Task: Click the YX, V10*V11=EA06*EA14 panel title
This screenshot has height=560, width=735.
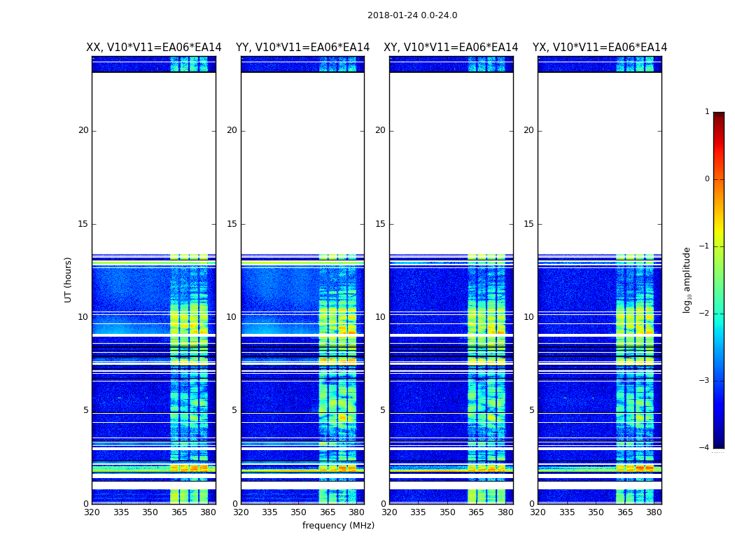Action: (599, 48)
